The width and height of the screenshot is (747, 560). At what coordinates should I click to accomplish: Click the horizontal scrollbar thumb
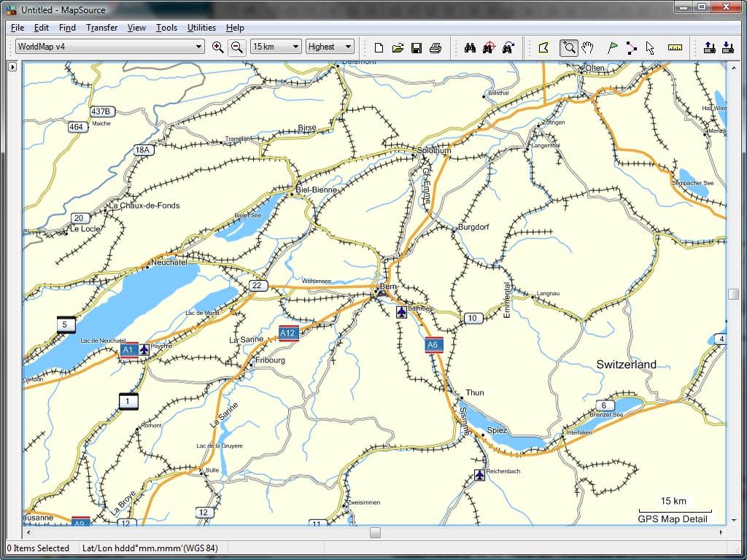pos(376,532)
